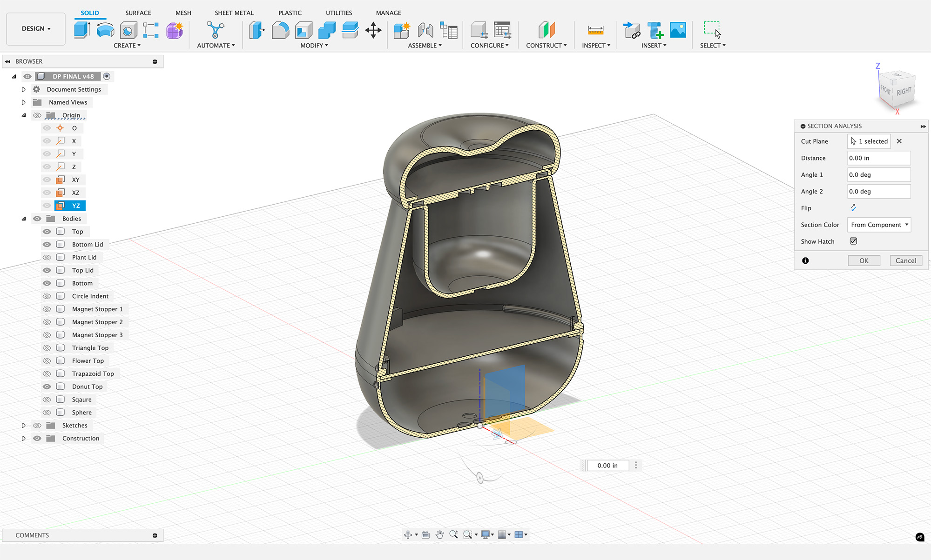Click OK in Section Analysis

(x=864, y=260)
